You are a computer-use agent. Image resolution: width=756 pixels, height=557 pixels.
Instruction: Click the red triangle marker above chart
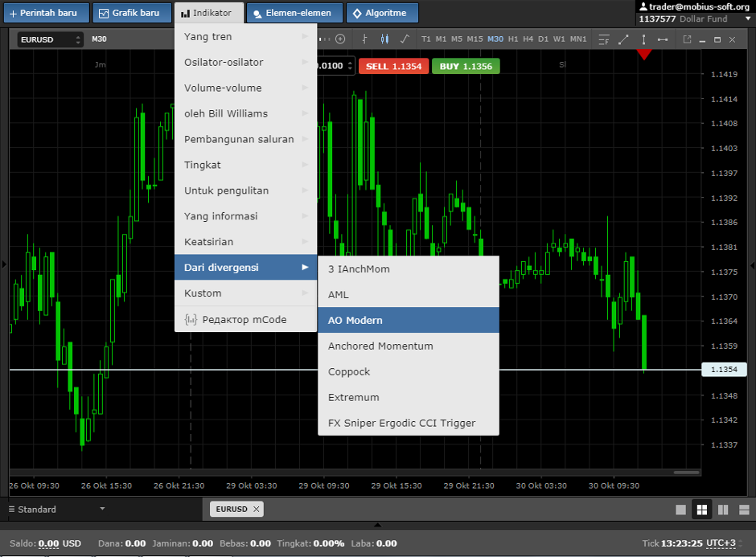point(644,55)
